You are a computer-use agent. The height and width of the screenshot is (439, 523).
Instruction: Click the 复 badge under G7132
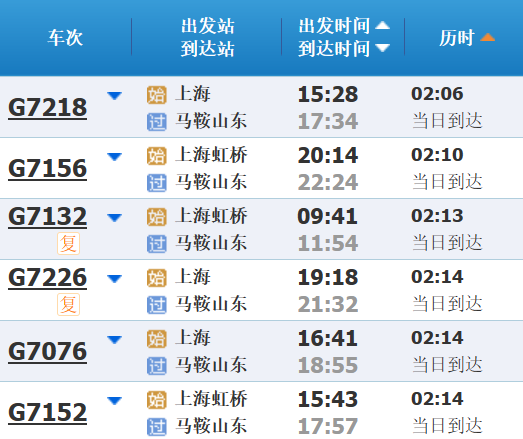(68, 244)
